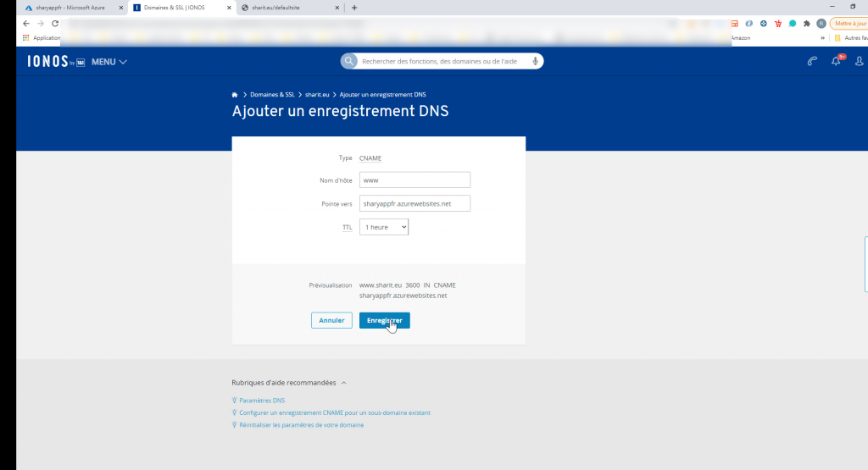Viewport: 868px width, 470px height.
Task: Click the CNAME type label
Action: click(370, 158)
